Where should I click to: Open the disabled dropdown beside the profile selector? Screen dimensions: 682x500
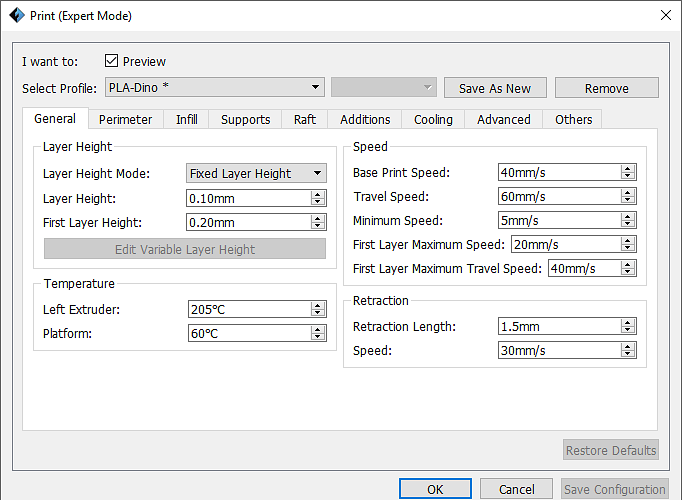[384, 87]
